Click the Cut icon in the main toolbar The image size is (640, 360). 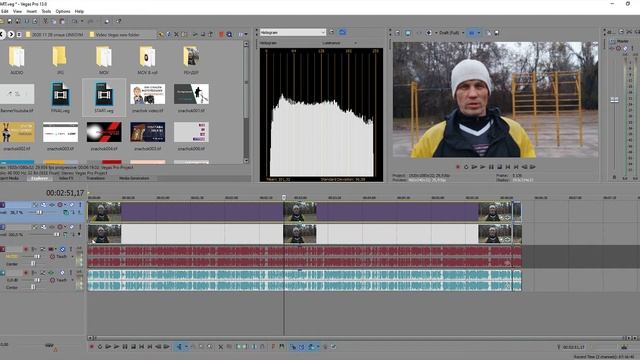(x=46, y=21)
